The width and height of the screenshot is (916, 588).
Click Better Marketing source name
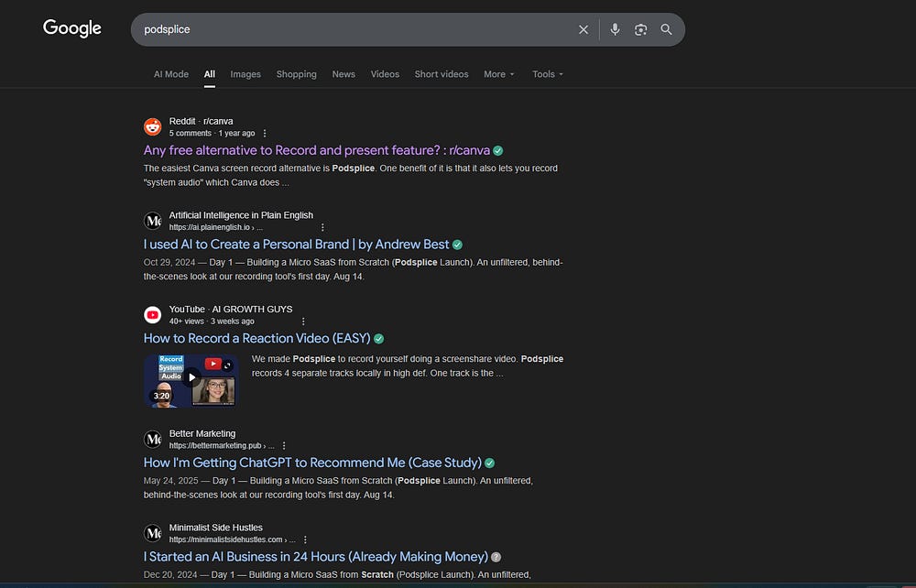coord(202,433)
